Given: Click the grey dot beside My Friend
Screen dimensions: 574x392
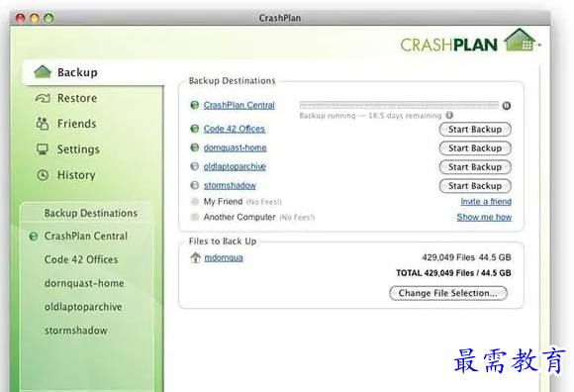Looking at the screenshot, I should click(195, 201).
